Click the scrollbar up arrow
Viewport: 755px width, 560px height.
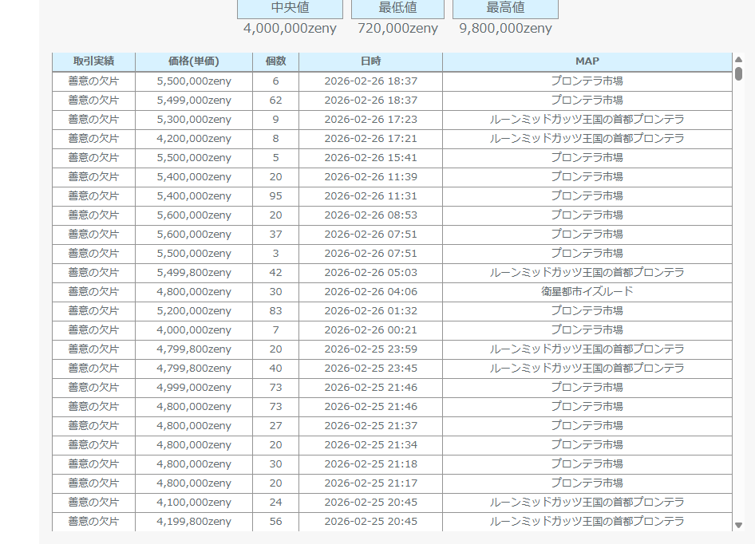pos(738,60)
